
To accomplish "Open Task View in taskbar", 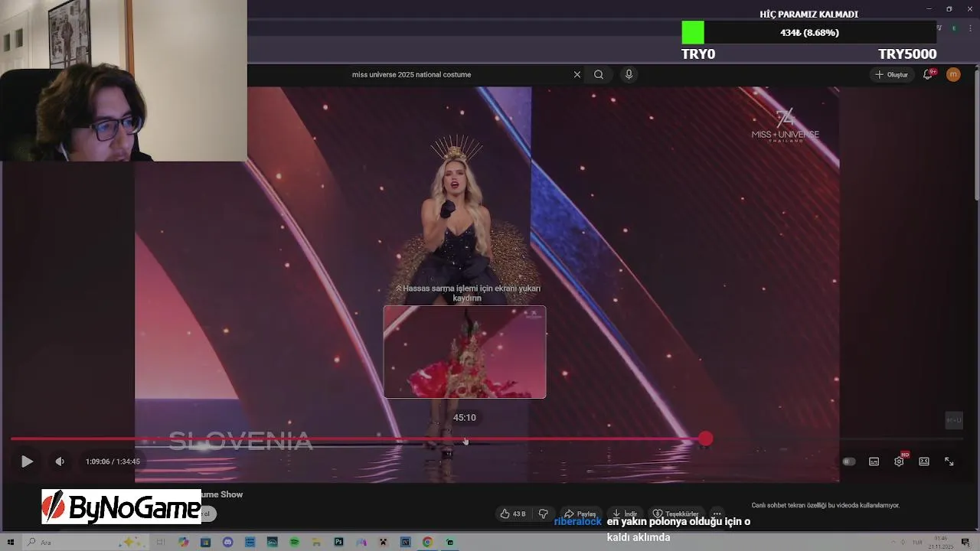I will [161, 542].
